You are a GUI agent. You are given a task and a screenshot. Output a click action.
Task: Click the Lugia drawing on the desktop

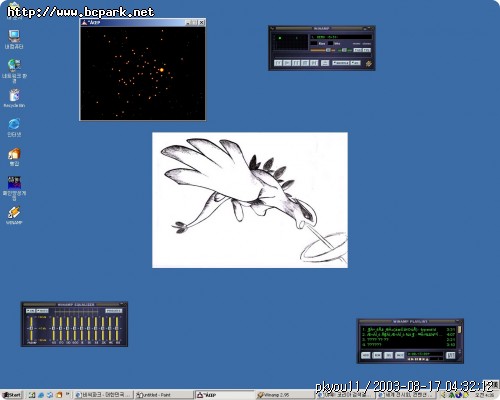250,200
